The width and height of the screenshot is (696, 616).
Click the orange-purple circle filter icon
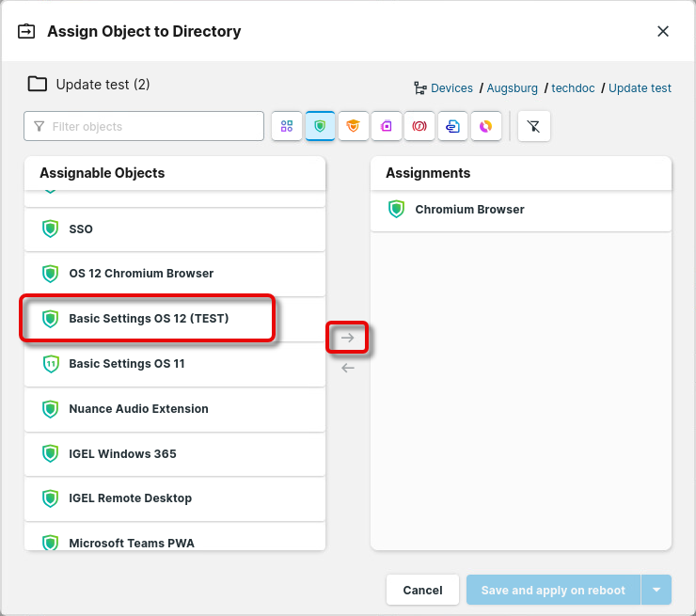coord(485,126)
